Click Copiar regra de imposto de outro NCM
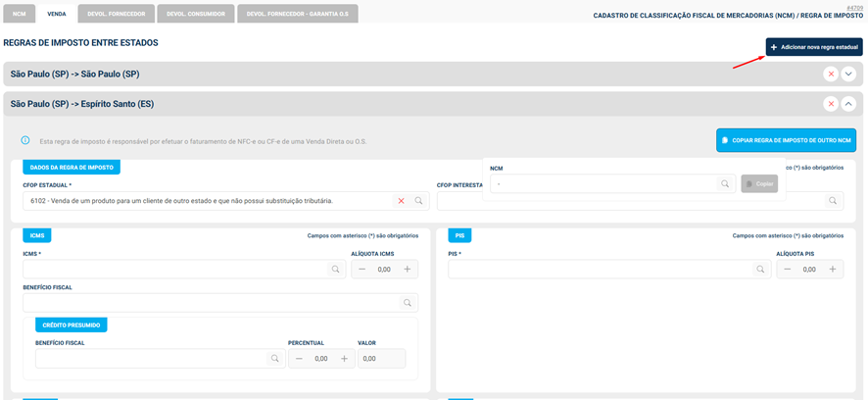The image size is (868, 400). [786, 140]
